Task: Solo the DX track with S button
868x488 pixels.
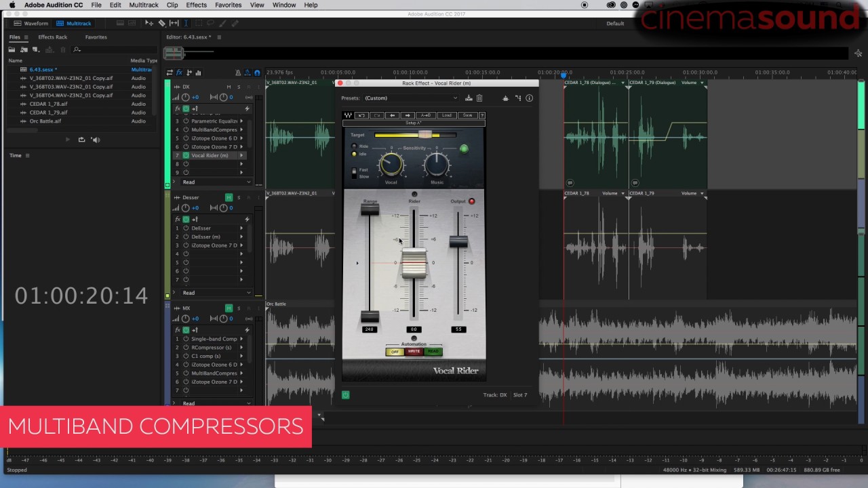Action: [239, 87]
